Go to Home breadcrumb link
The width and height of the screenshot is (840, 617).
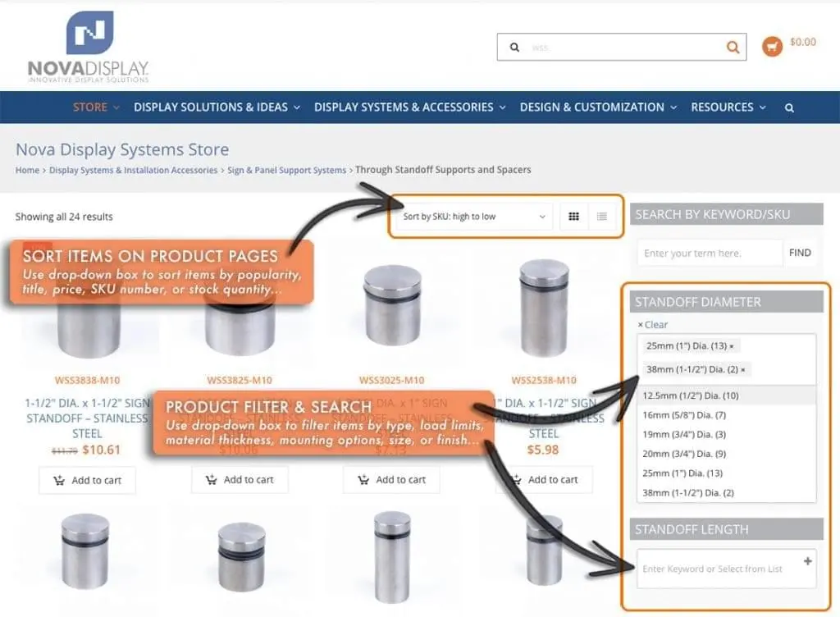[x=27, y=171]
